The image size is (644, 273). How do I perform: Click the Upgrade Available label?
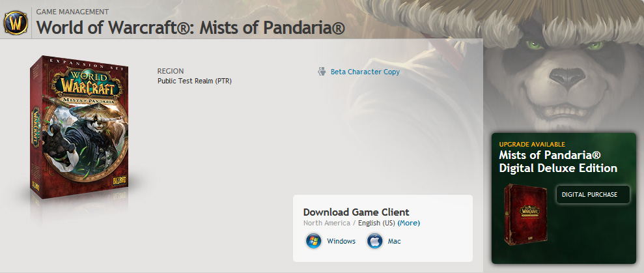coord(532,144)
